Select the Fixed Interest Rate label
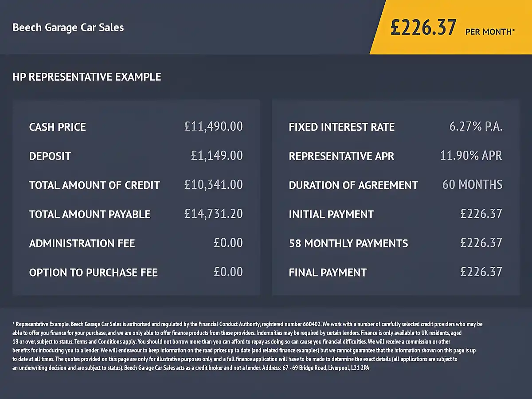The height and width of the screenshot is (399, 532). pyautogui.click(x=342, y=127)
